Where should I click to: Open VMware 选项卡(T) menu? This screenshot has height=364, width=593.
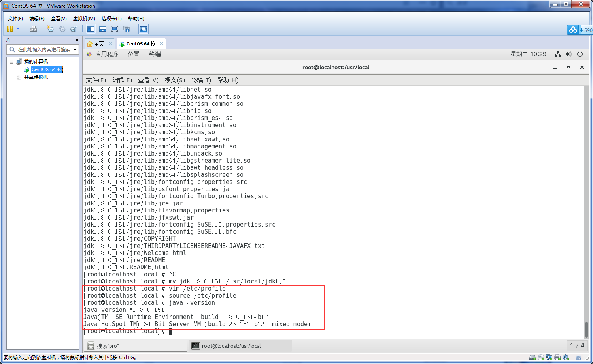[111, 19]
